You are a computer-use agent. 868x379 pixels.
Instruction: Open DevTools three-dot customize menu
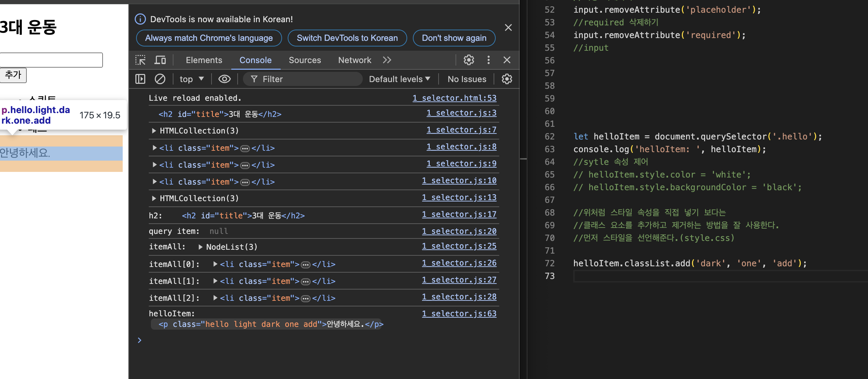tap(488, 60)
